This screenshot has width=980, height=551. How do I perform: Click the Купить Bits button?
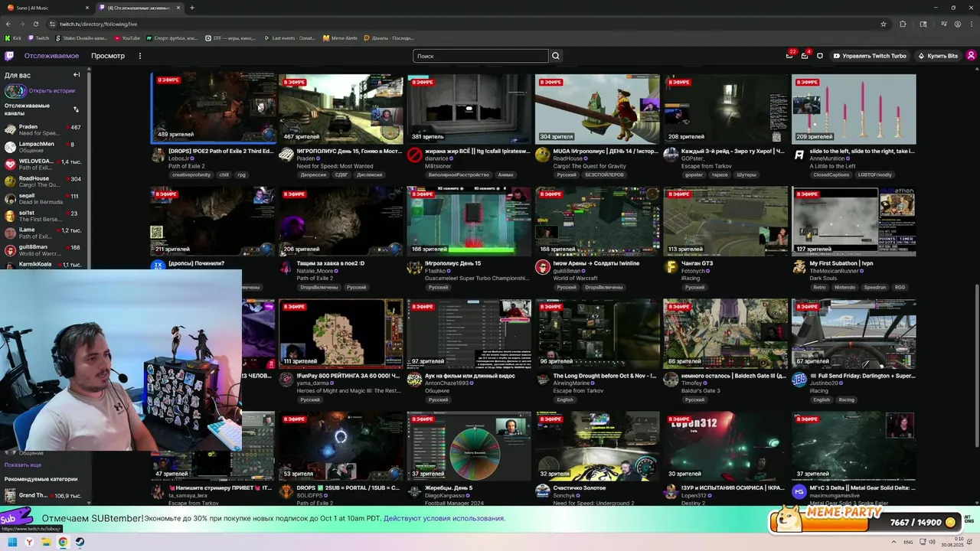point(938,56)
